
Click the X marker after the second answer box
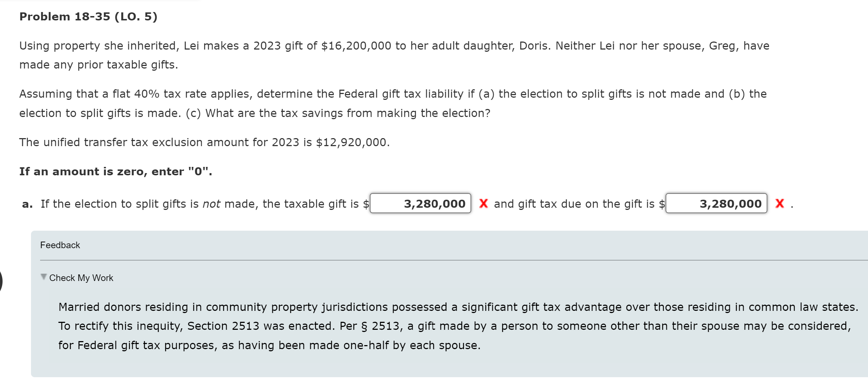pyautogui.click(x=780, y=204)
